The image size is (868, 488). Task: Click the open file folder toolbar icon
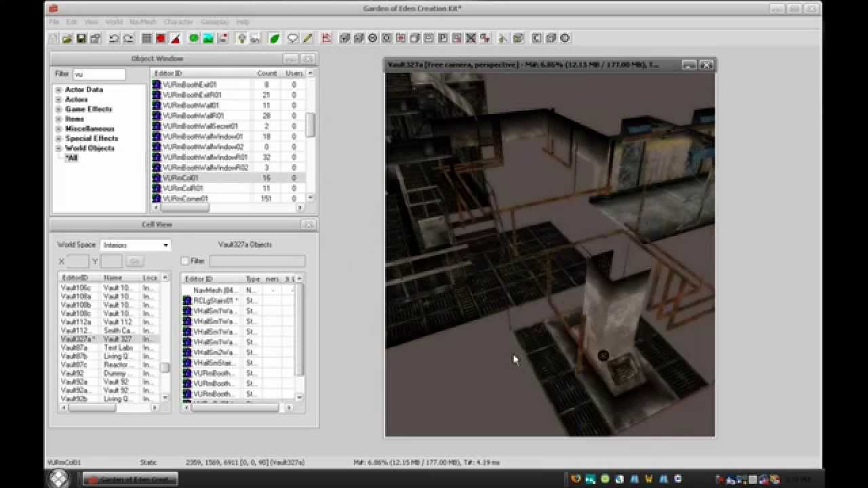pyautogui.click(x=67, y=39)
